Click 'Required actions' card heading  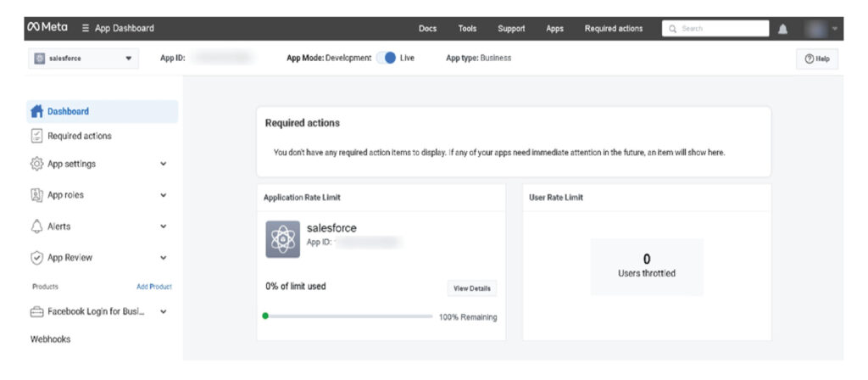(x=303, y=123)
